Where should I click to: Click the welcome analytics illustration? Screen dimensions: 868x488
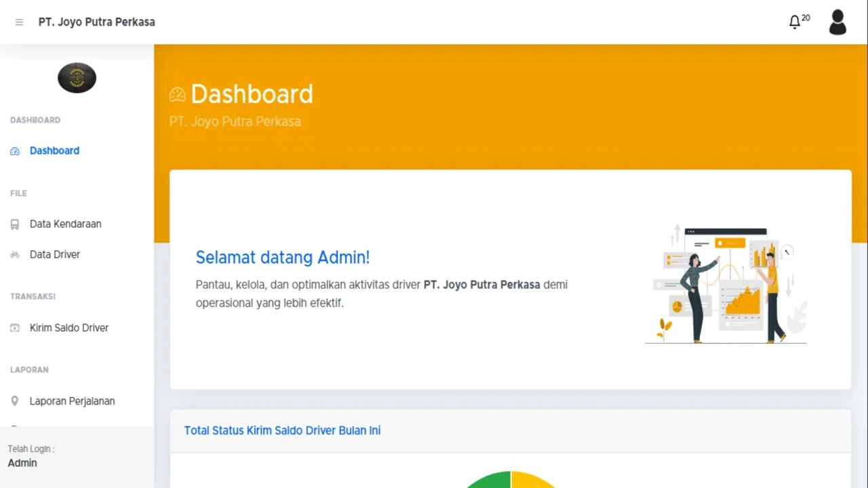[726, 285]
